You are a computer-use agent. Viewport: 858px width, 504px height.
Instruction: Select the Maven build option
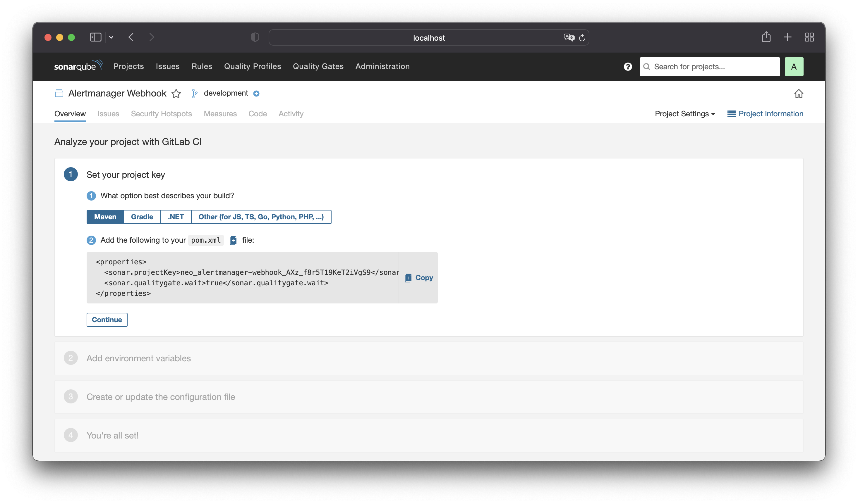(105, 217)
